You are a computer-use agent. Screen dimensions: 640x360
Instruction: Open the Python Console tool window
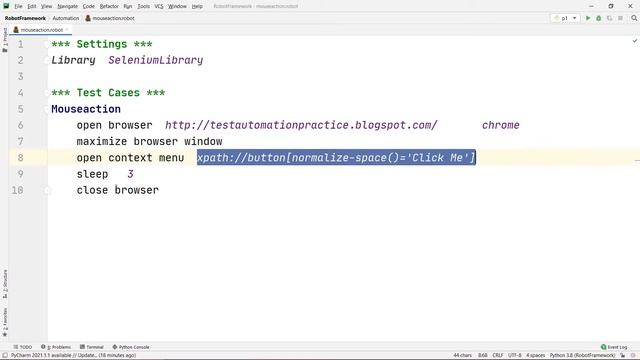click(131, 347)
